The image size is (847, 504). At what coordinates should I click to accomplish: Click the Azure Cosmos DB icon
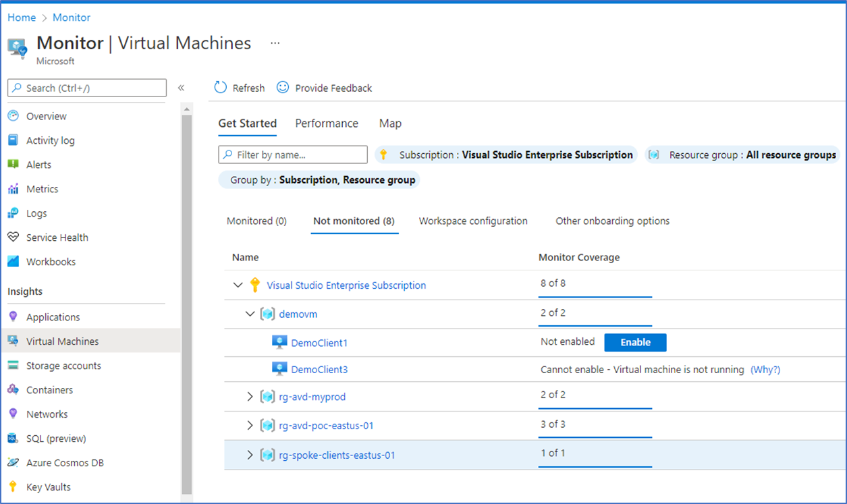(x=13, y=463)
